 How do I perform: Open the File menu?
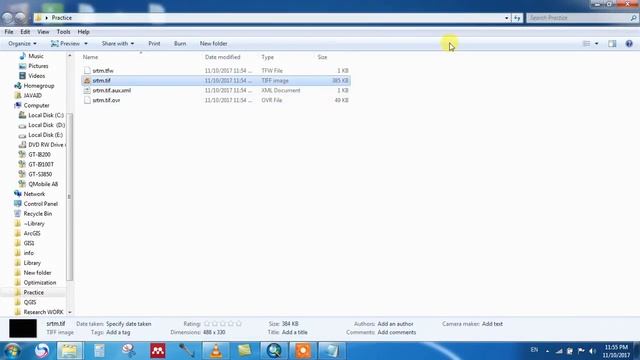[x=9, y=32]
